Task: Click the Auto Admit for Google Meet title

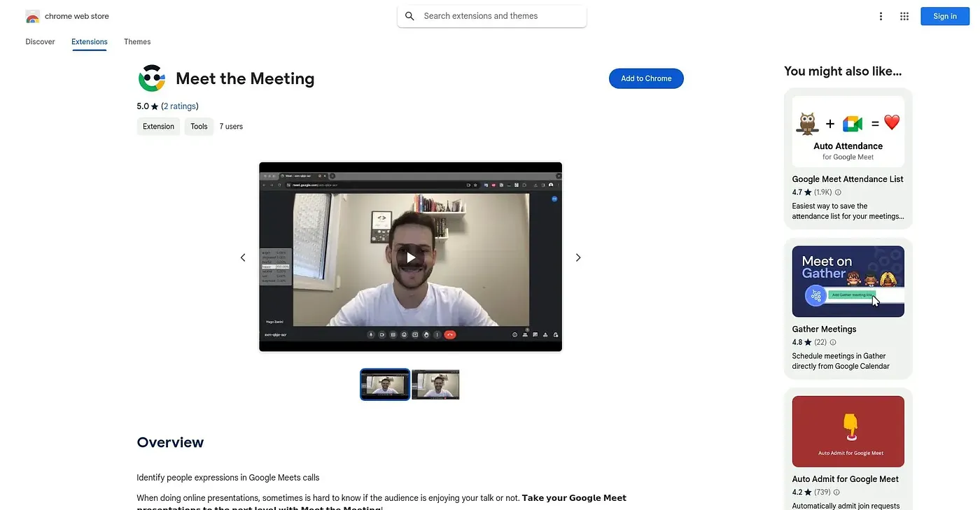Action: tap(846, 479)
